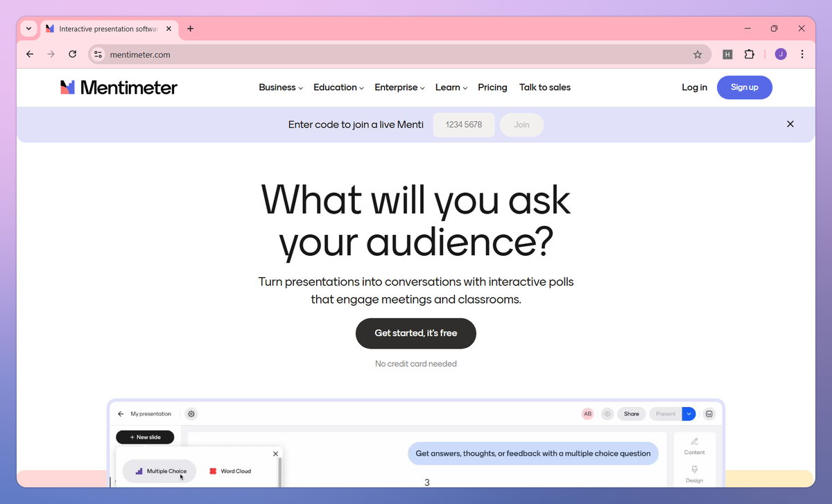832x504 pixels.
Task: Open the Present button dropdown chevron
Action: pos(688,414)
